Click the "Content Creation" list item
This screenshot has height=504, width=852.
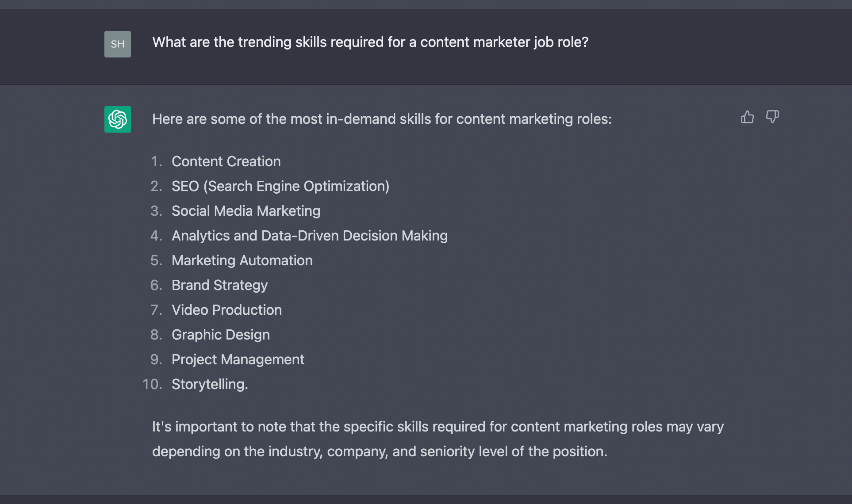click(226, 162)
